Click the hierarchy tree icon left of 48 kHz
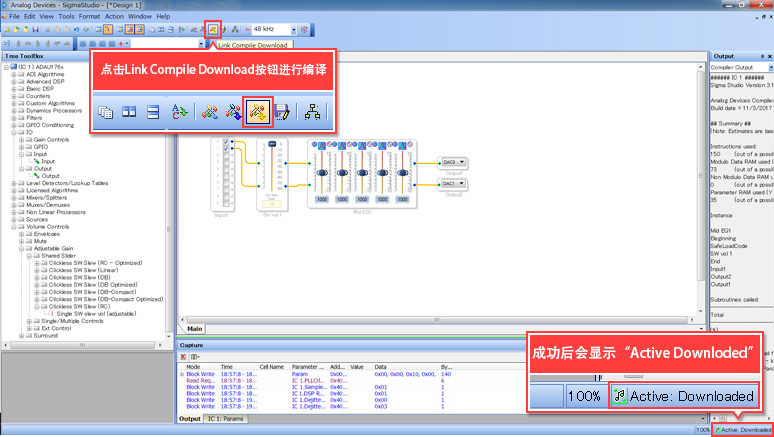Screen dimensions: 774x437 coord(234,29)
